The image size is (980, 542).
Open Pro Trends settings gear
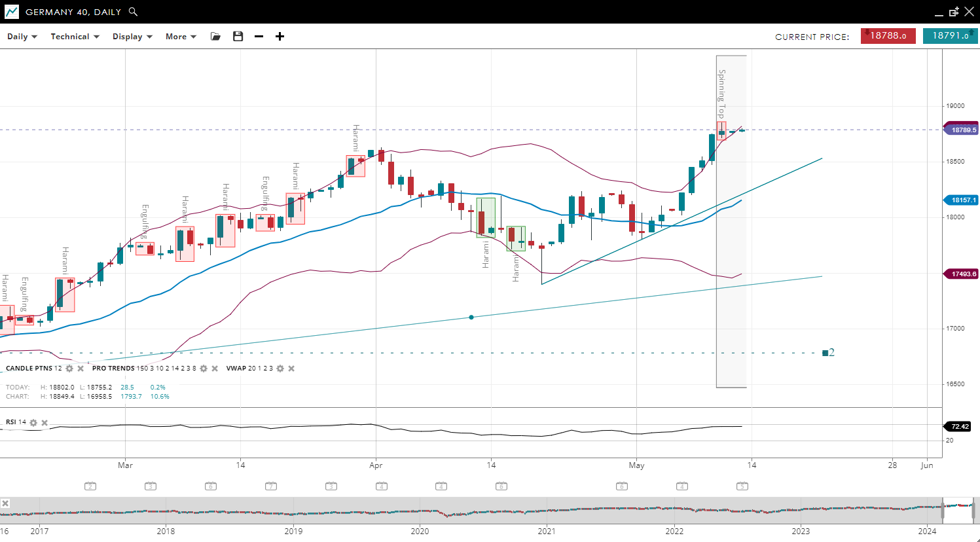(x=204, y=369)
